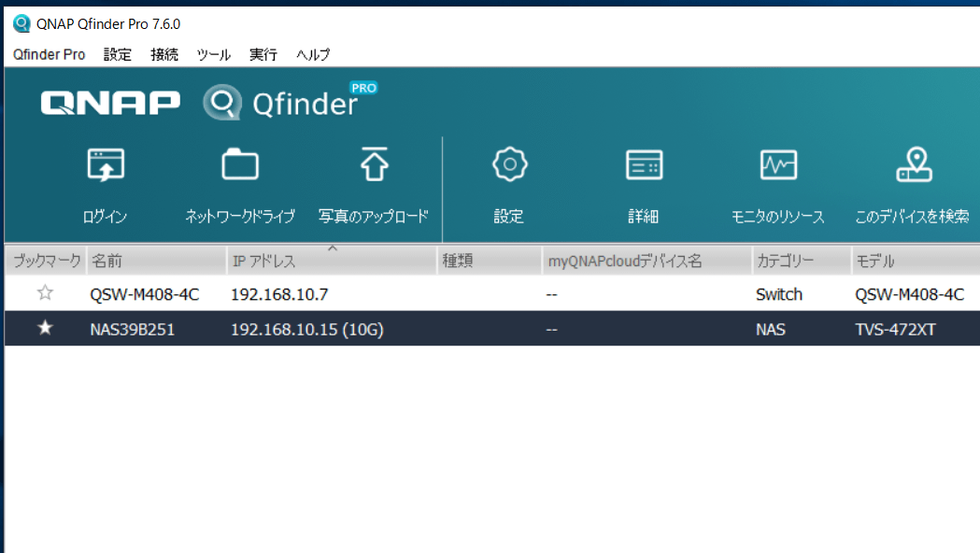
Task: Open the 設定 menu in the menu bar
Action: pyautogui.click(x=118, y=54)
